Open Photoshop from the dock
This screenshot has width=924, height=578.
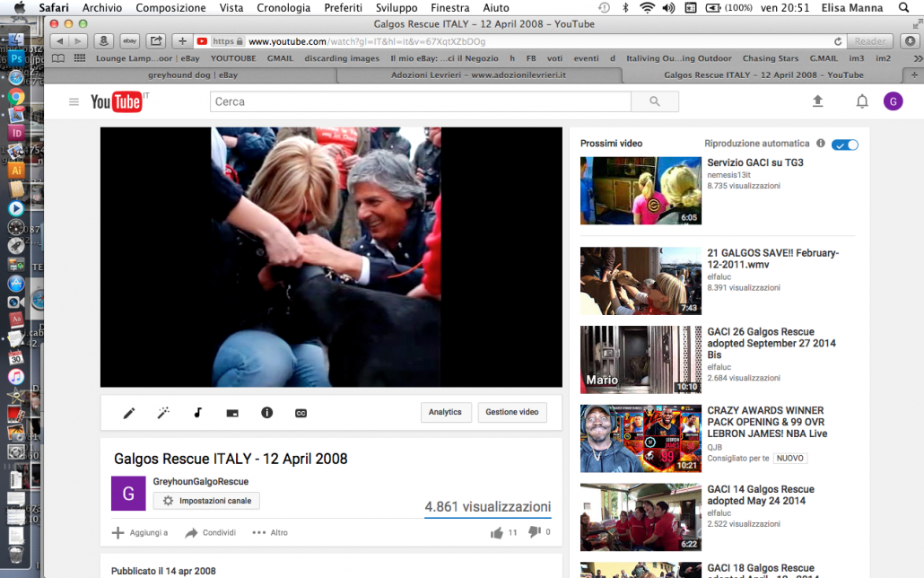(16, 58)
